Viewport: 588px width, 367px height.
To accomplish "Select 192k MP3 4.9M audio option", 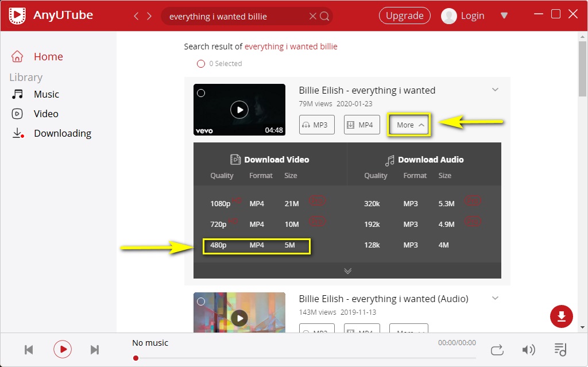I will click(409, 225).
